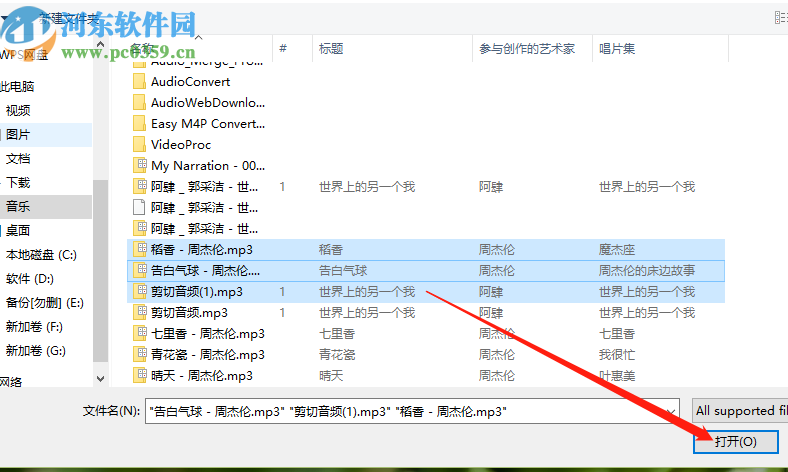Select file 七里香 - 周杰伦.mp3
Viewport: 788px width, 472px height.
click(208, 333)
